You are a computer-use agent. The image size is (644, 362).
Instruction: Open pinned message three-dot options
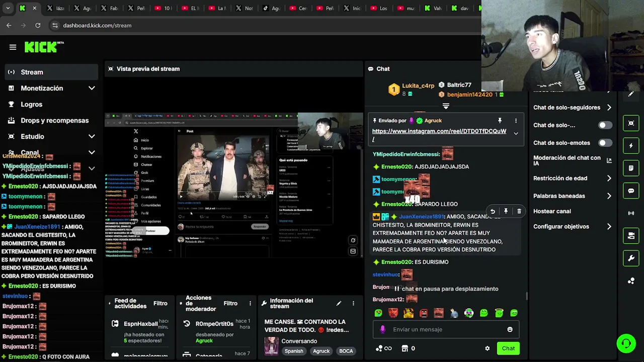coord(516,121)
